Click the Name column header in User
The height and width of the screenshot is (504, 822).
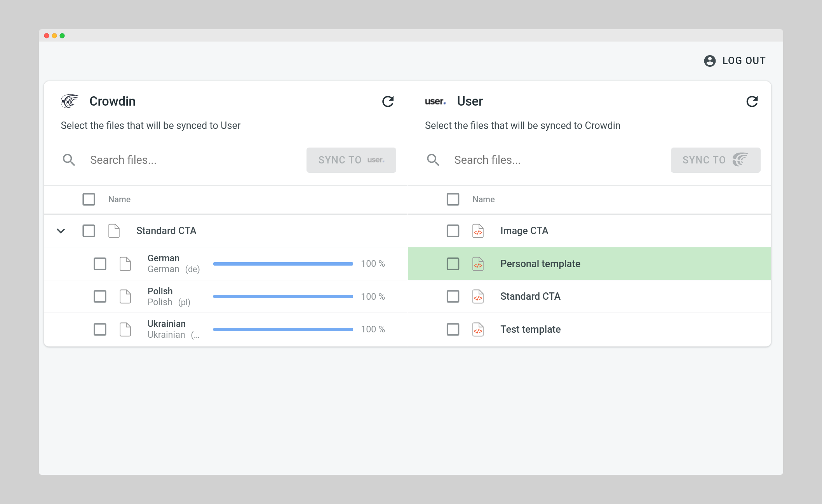(484, 199)
